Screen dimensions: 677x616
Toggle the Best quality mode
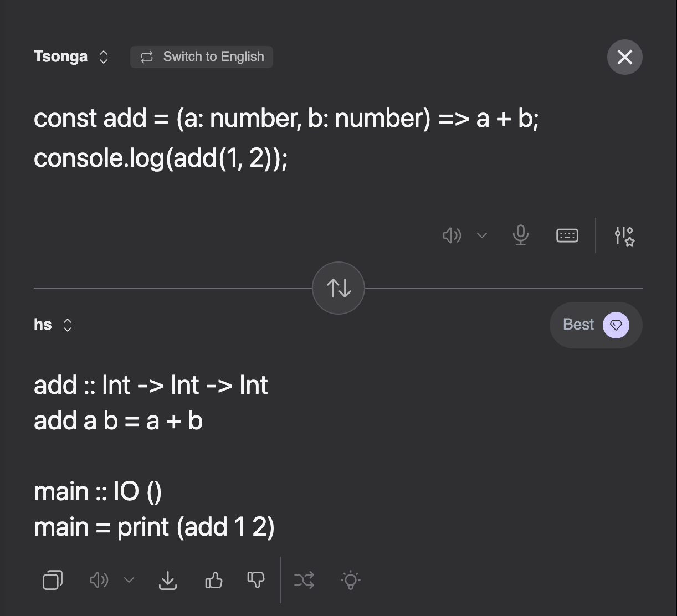596,325
